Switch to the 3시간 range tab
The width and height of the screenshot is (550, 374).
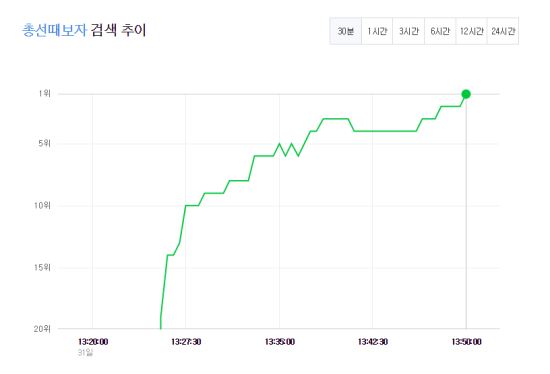(x=409, y=31)
